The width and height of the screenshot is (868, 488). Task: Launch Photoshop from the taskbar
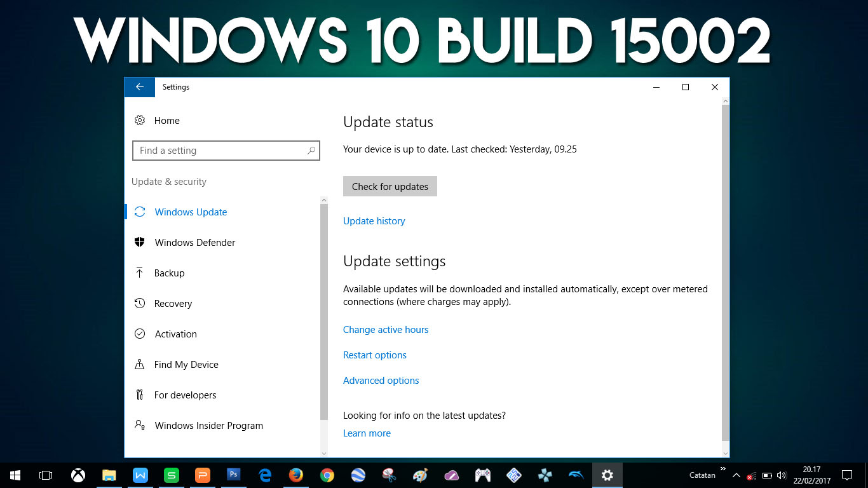coord(234,475)
